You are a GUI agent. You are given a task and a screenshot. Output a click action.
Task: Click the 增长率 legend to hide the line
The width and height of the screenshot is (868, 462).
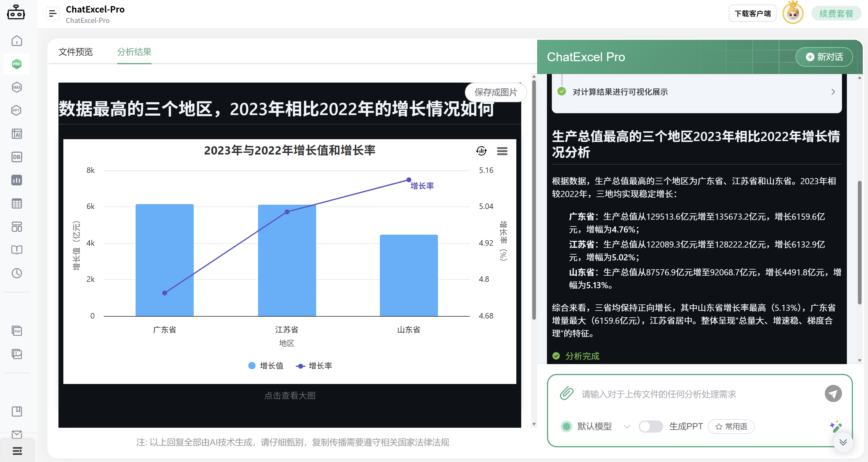point(314,366)
